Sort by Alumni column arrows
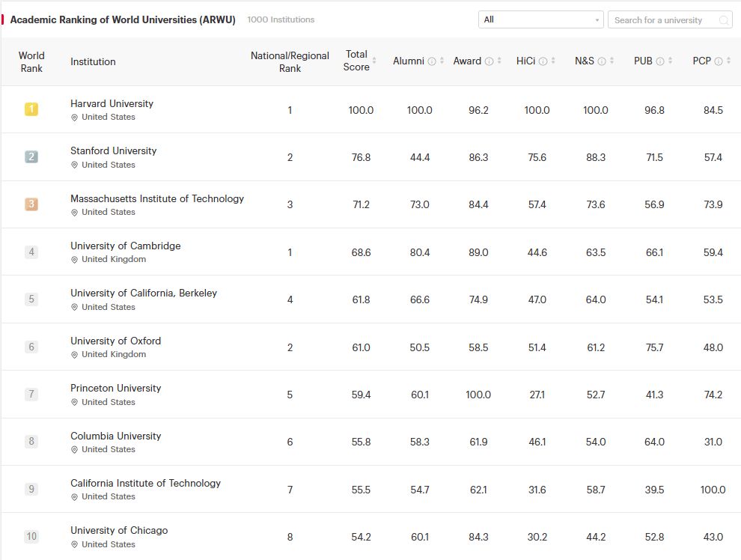Viewport: 741px width, 560px height. pos(442,61)
